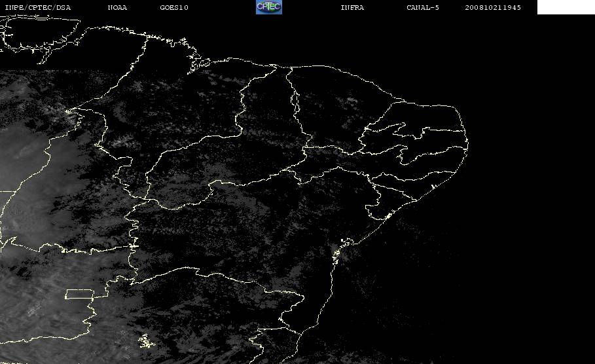Click the NOAA label in header
The width and height of the screenshot is (595, 364).
pos(117,8)
